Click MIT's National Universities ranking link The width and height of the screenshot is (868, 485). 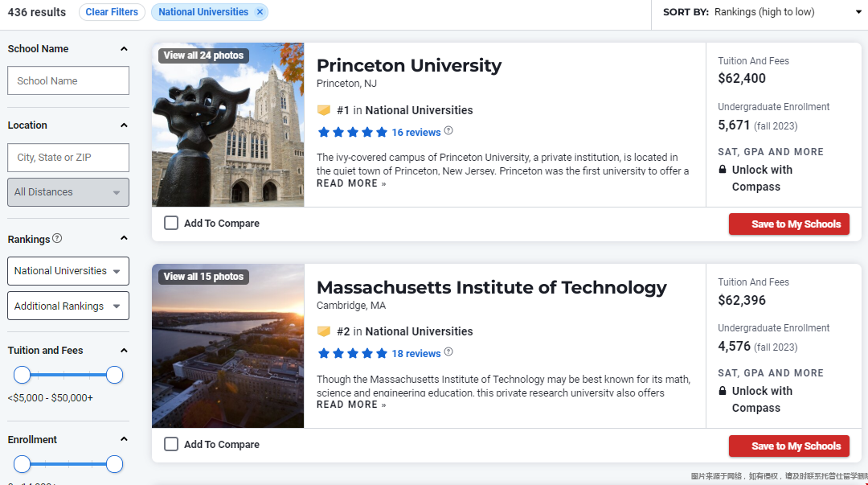(419, 331)
